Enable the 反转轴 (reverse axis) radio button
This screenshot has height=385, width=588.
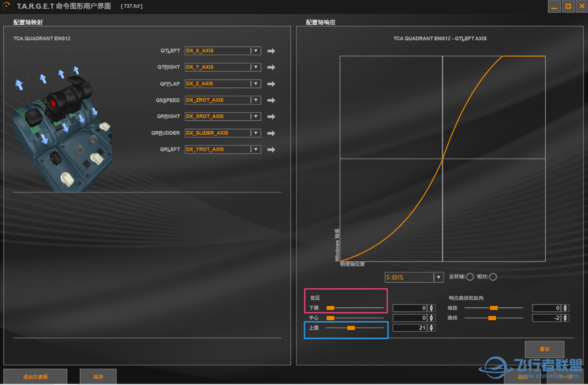pos(470,277)
